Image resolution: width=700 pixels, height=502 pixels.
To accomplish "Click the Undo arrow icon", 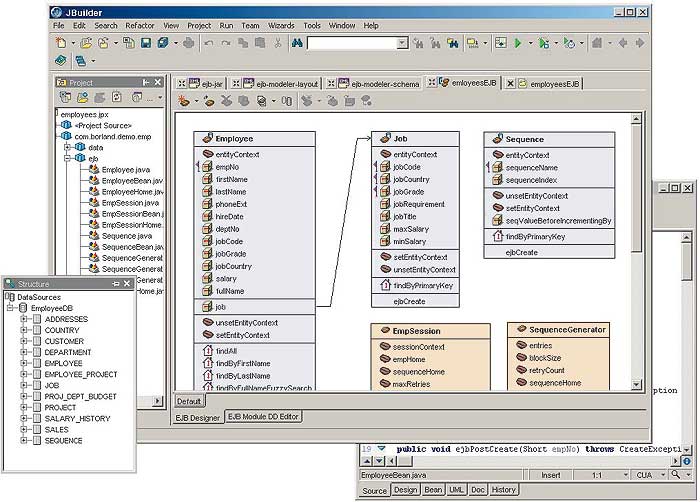I will [x=208, y=43].
